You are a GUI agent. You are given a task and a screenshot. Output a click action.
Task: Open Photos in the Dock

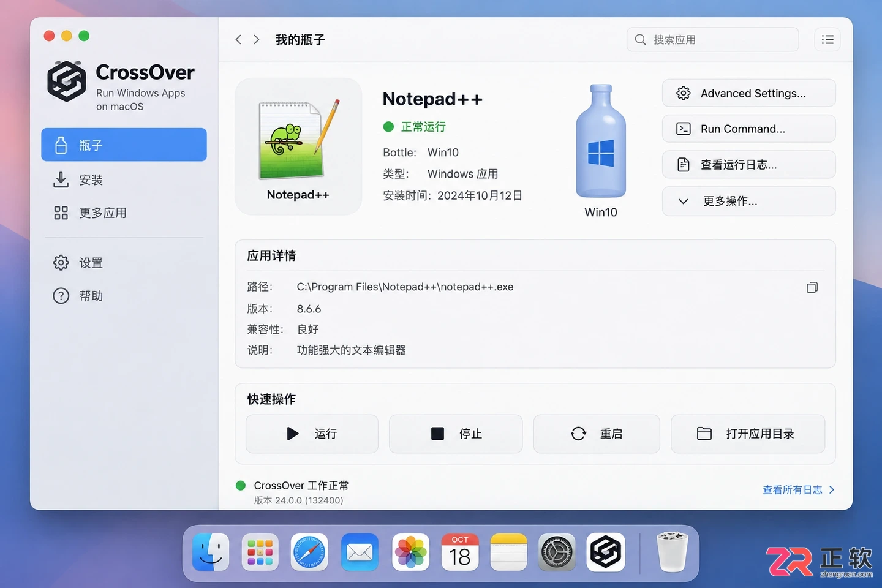410,552
